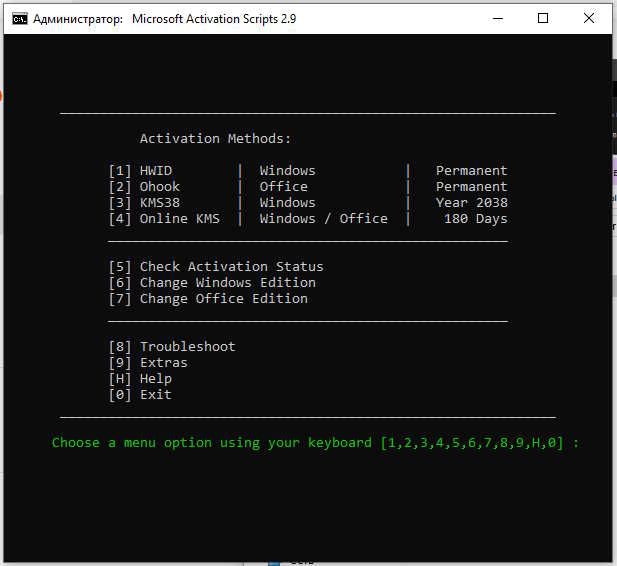The image size is (617, 566).
Task: Minimize the Microsoft Activation Scripts window
Action: point(498,18)
